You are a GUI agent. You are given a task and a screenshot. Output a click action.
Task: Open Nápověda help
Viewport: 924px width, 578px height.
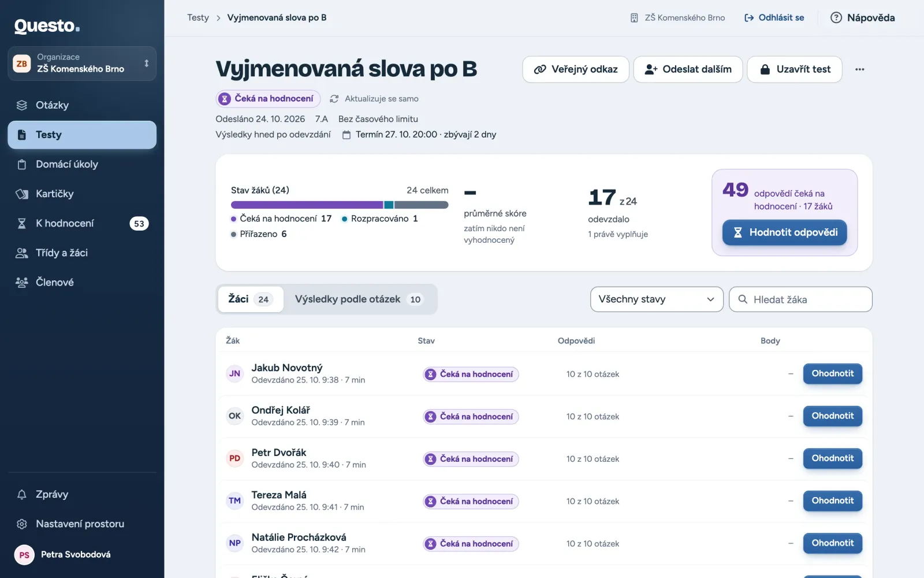[863, 17]
